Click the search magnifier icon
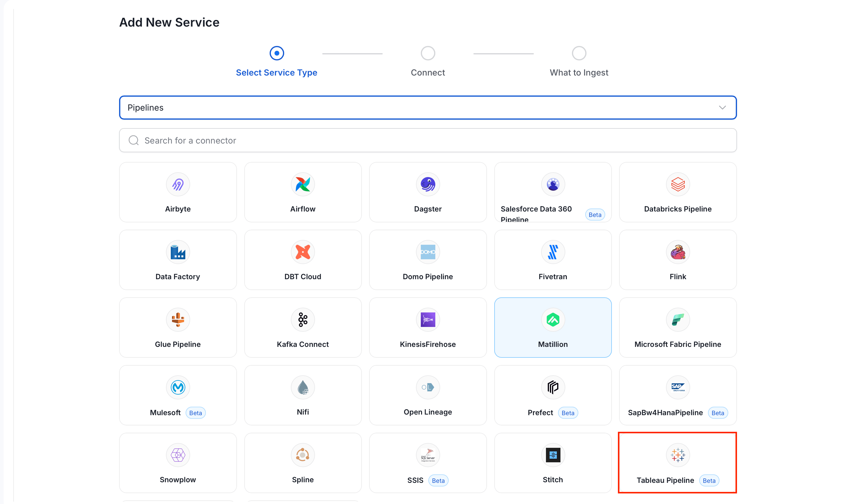The image size is (841, 504). [x=134, y=140]
